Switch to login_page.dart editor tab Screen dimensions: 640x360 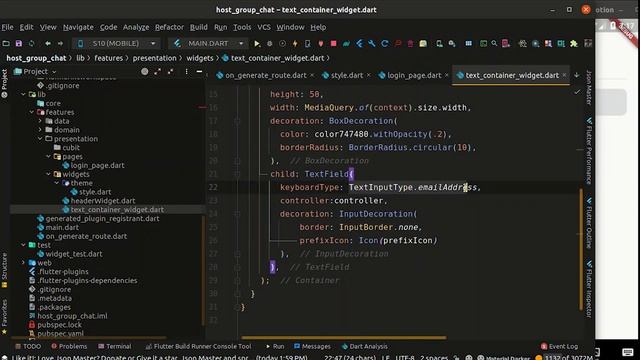414,76
